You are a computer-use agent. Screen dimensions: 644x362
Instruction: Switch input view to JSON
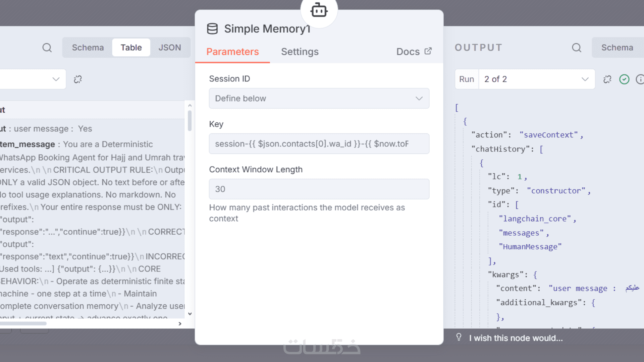pyautogui.click(x=170, y=48)
